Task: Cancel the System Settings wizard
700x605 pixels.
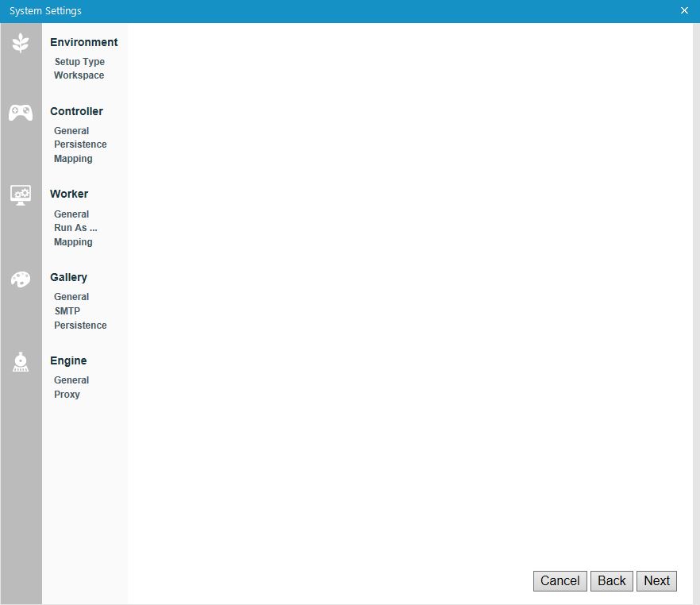Action: coord(560,580)
